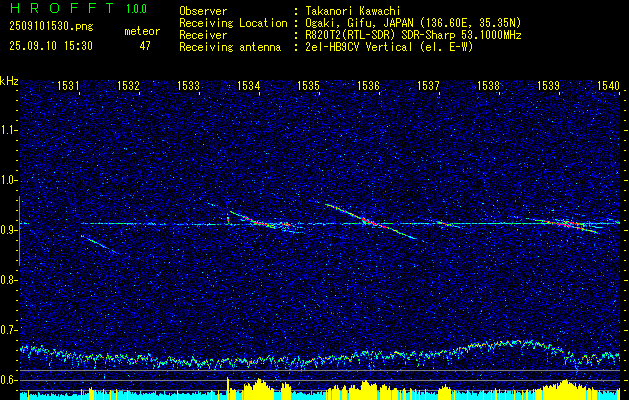
Task: Click the 0.8 frequency axis label
Action: pos(8,280)
